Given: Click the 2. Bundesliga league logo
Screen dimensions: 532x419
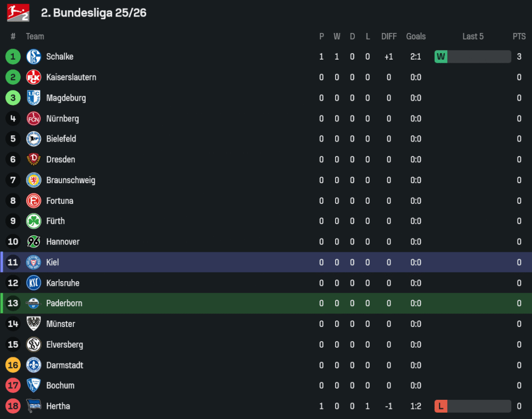Looking at the screenshot, I should click(x=18, y=13).
